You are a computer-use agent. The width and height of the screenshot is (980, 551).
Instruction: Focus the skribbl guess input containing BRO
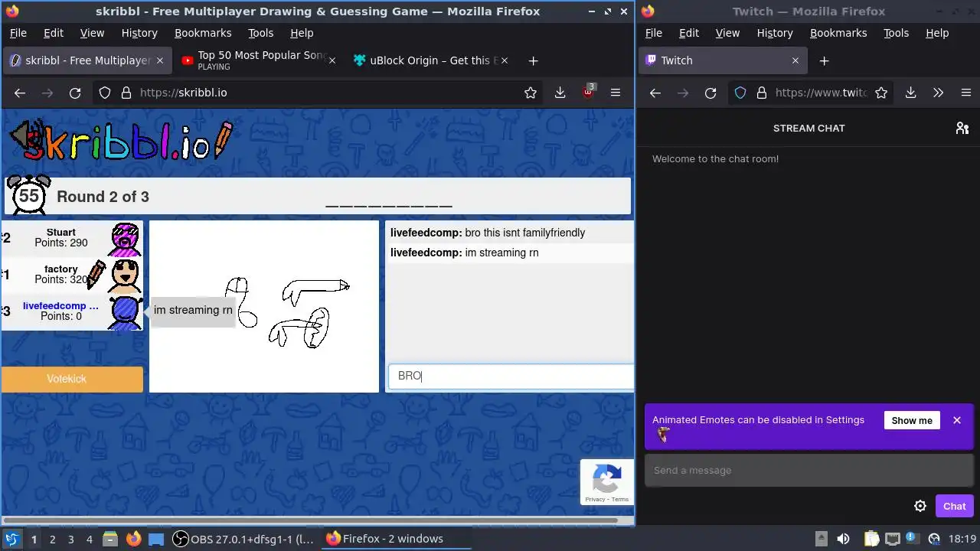pyautogui.click(x=511, y=376)
